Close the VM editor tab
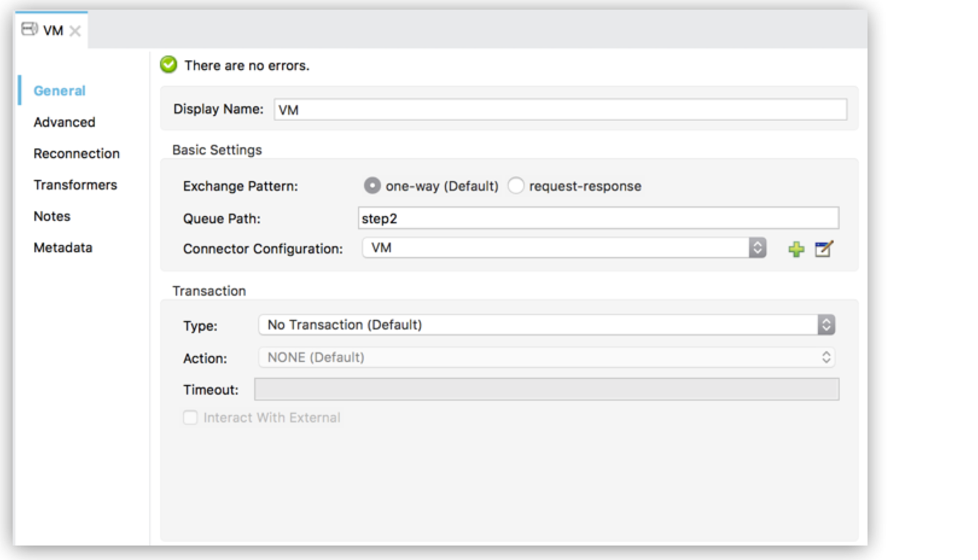This screenshot has height=560, width=978. pyautogui.click(x=76, y=31)
